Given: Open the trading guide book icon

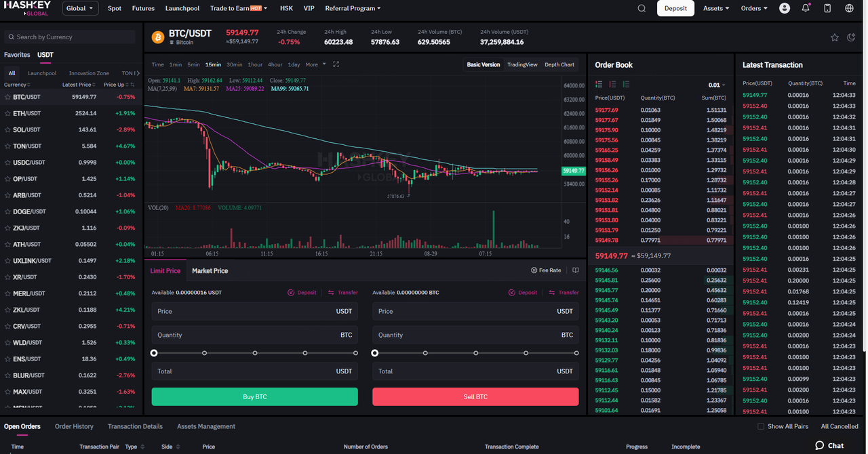Looking at the screenshot, I should coord(575,270).
